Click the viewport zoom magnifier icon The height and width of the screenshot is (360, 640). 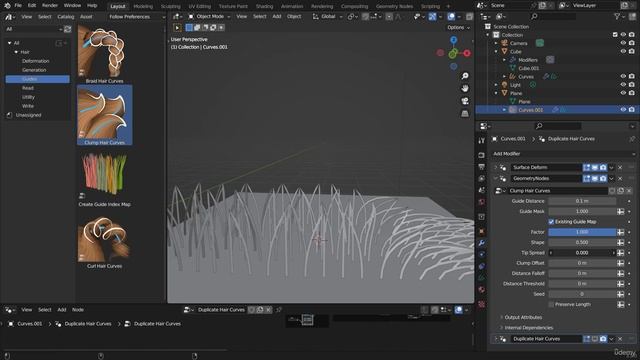pyautogui.click(x=465, y=76)
